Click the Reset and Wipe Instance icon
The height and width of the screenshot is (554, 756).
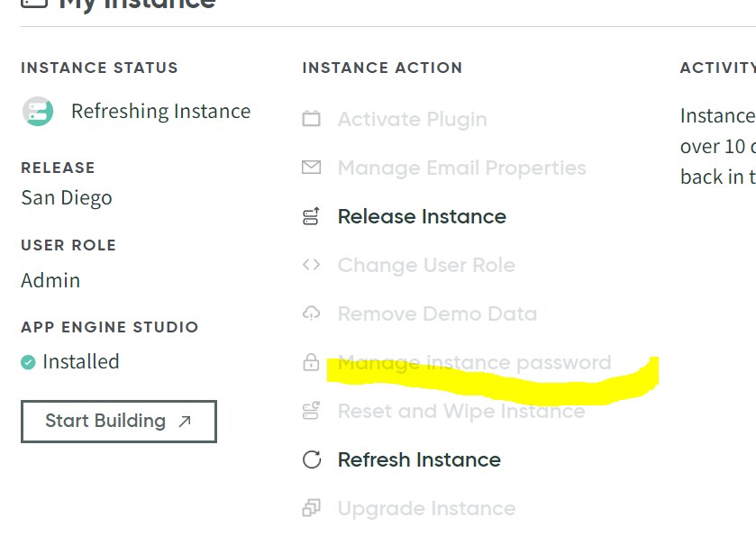pos(311,410)
